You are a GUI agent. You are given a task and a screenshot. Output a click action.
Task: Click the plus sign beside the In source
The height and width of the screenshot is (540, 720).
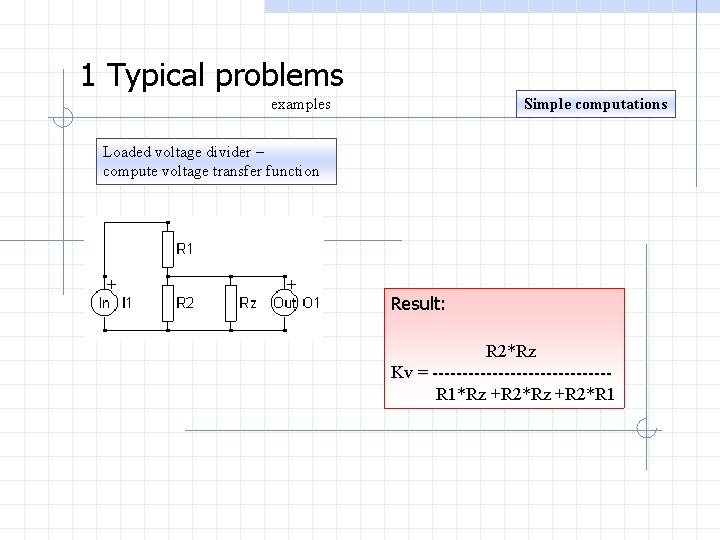pos(112,284)
